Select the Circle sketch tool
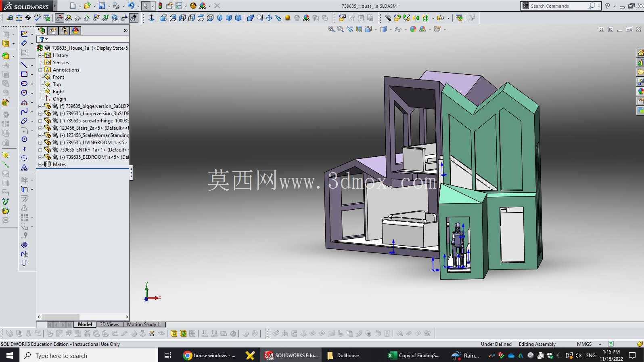Screen dimensions: 644x362 coord(24,93)
